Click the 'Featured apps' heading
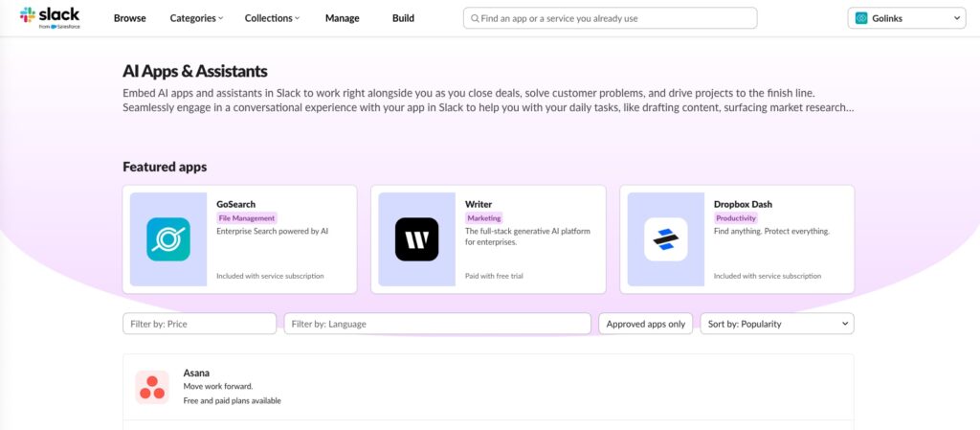This screenshot has width=980, height=430. [165, 167]
